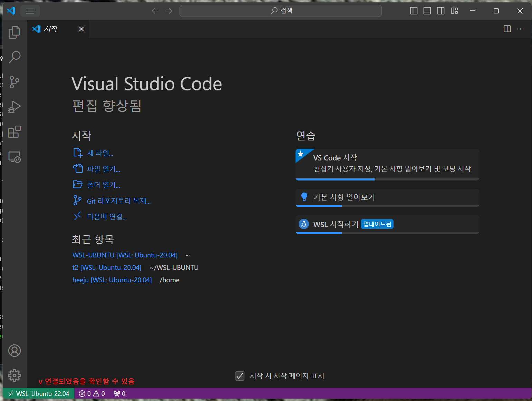Open Accounts menu icon
532x401 pixels.
tap(14, 351)
